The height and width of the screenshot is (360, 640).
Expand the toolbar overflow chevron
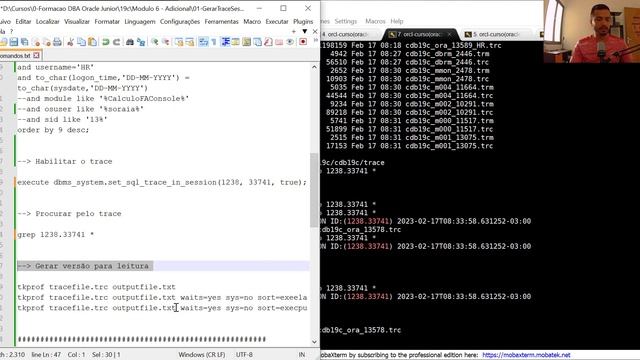[x=315, y=40]
